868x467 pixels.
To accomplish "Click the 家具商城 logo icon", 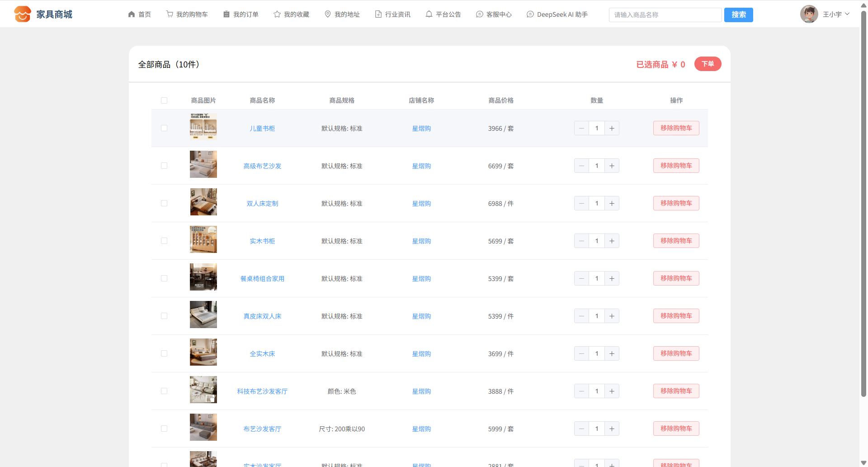I will (22, 14).
